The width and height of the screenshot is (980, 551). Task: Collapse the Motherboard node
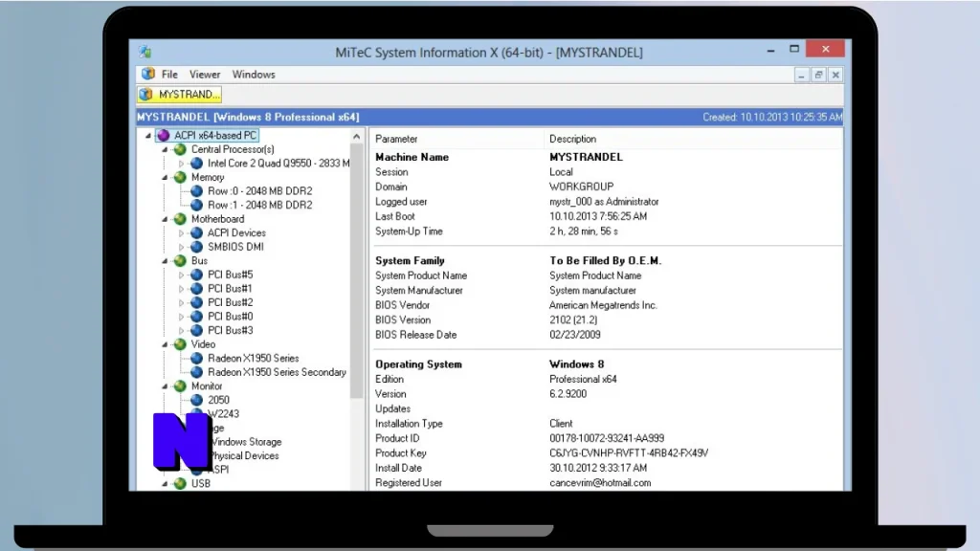click(x=165, y=219)
